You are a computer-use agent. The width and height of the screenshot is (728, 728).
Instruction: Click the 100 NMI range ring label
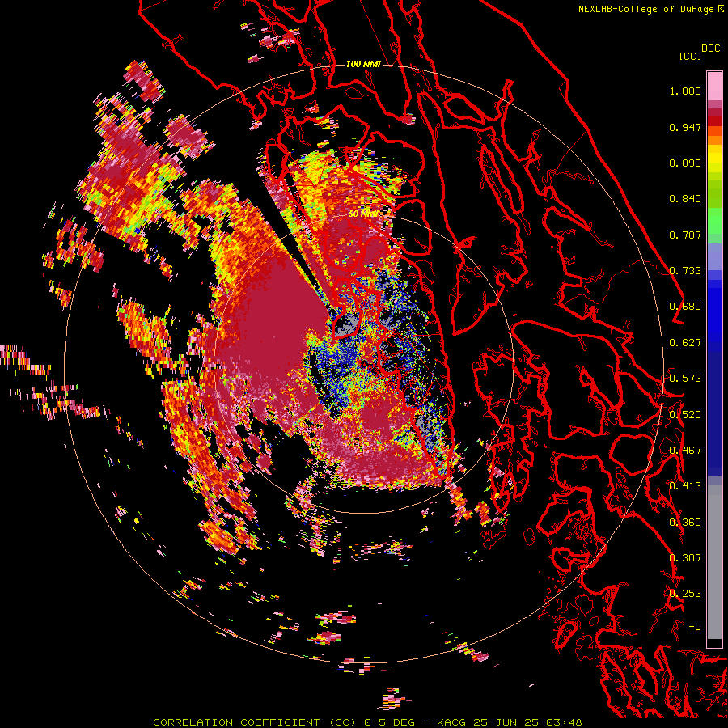tap(363, 64)
